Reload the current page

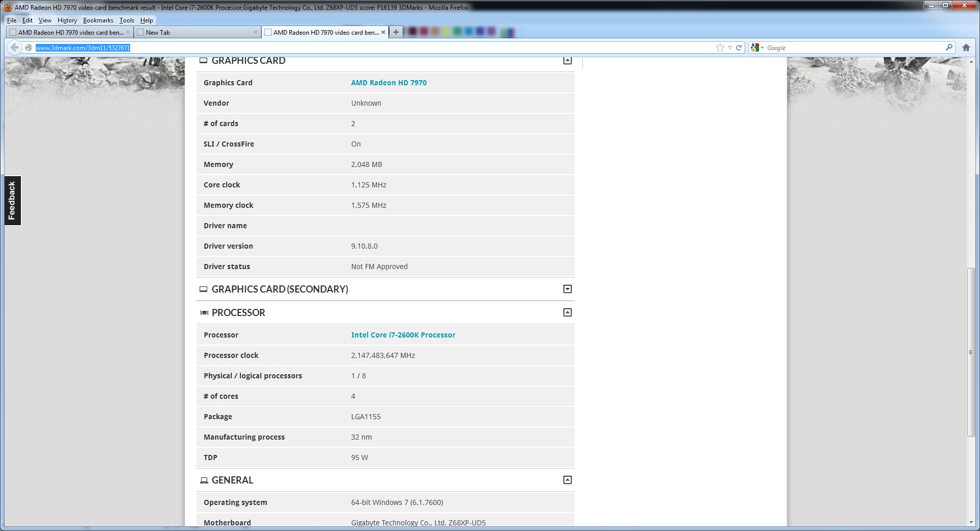[739, 47]
